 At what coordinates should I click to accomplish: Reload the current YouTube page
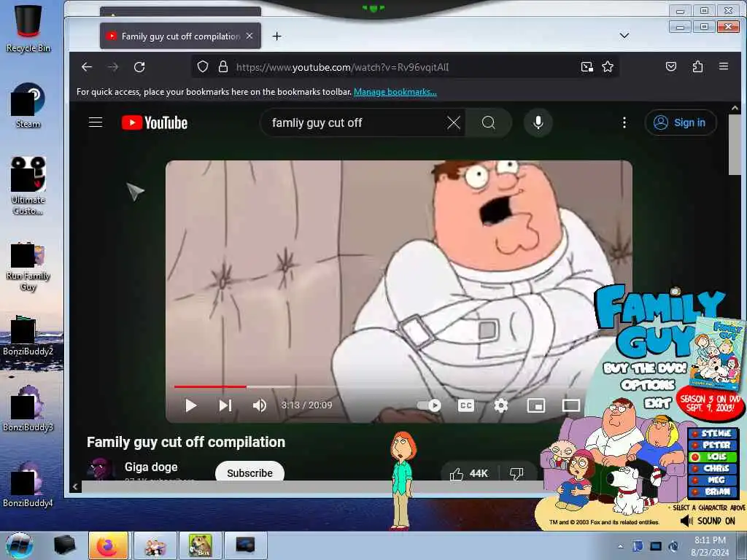[139, 67]
